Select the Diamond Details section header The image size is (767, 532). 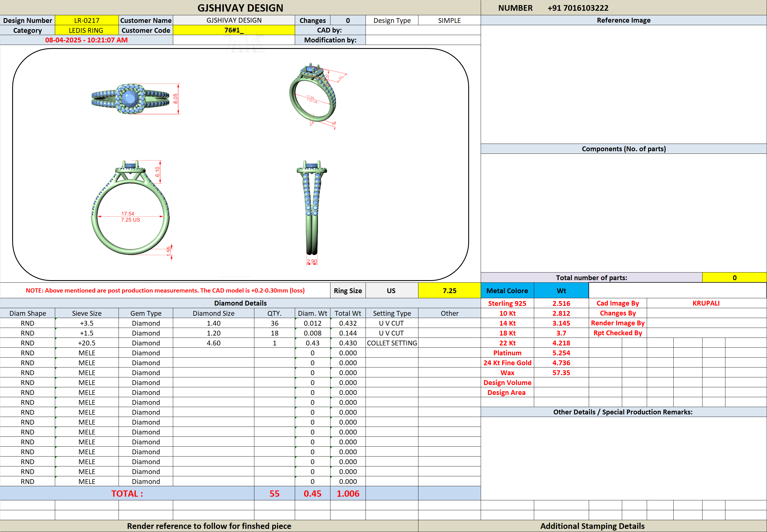[240, 303]
